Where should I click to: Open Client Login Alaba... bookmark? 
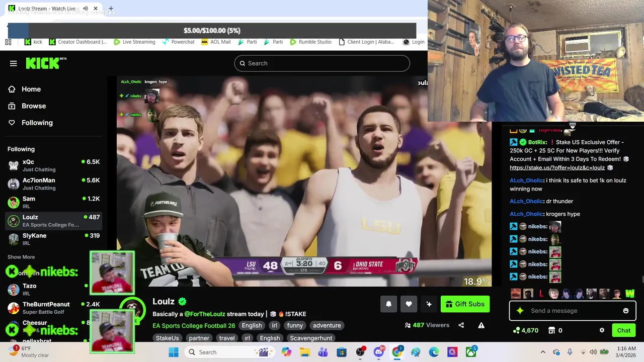pyautogui.click(x=366, y=42)
